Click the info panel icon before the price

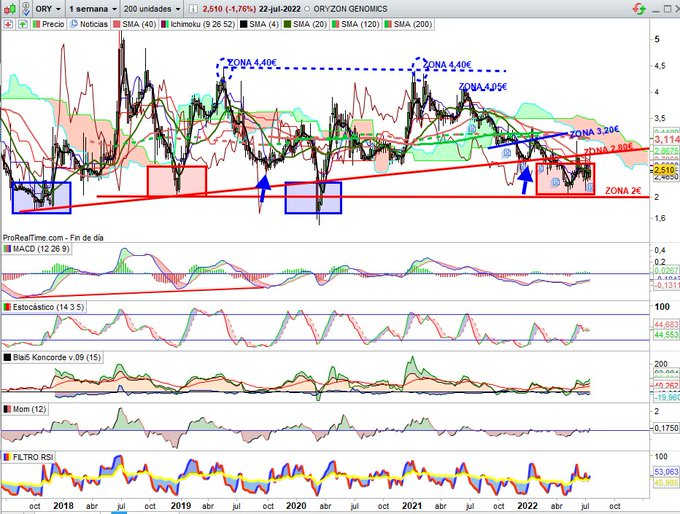[193, 9]
